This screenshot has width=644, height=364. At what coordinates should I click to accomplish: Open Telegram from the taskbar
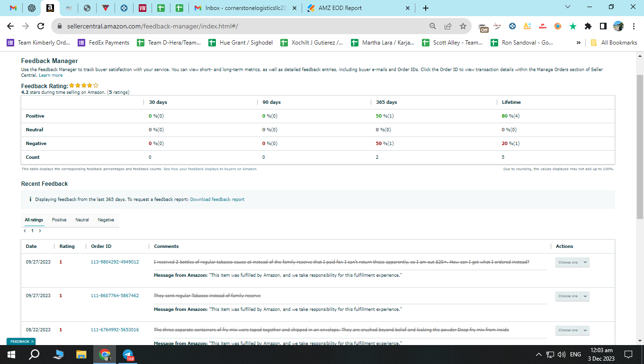[x=128, y=355]
